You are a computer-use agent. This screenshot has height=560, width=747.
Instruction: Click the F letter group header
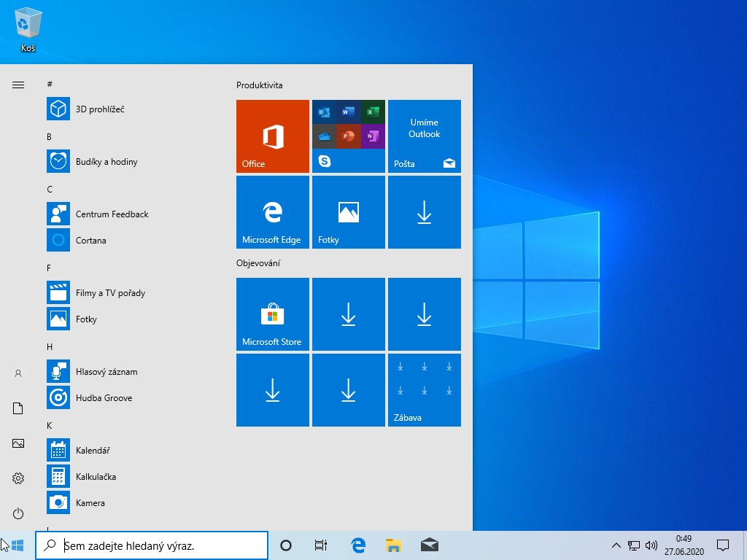point(49,268)
